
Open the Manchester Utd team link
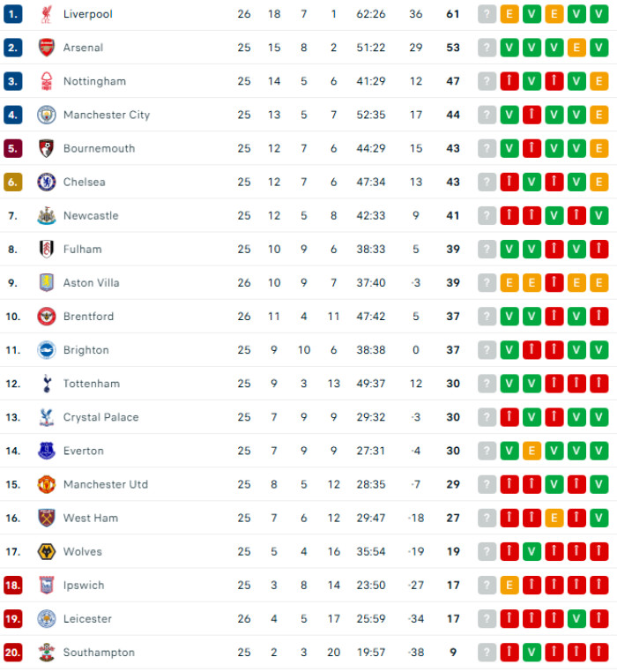tap(105, 484)
